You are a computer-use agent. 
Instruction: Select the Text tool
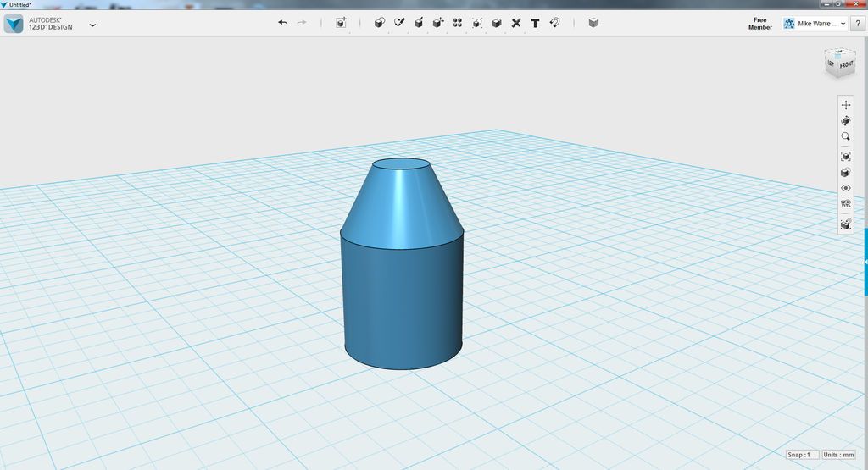(x=536, y=23)
